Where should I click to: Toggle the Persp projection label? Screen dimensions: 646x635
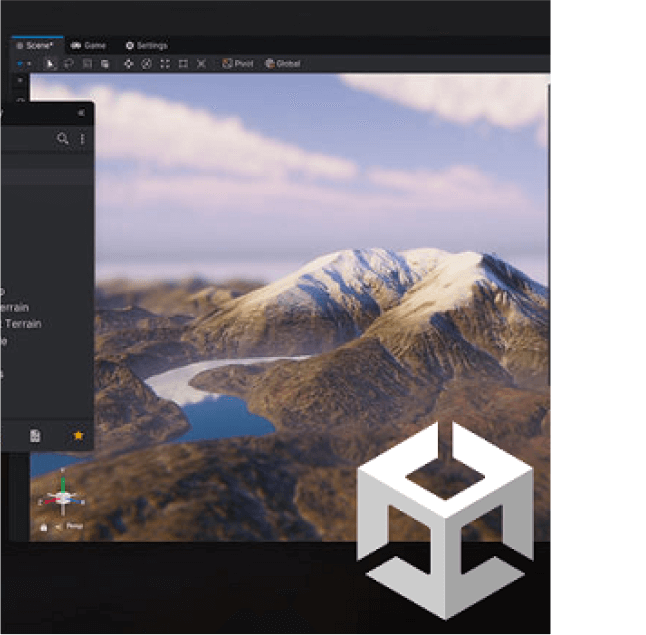[x=75, y=526]
